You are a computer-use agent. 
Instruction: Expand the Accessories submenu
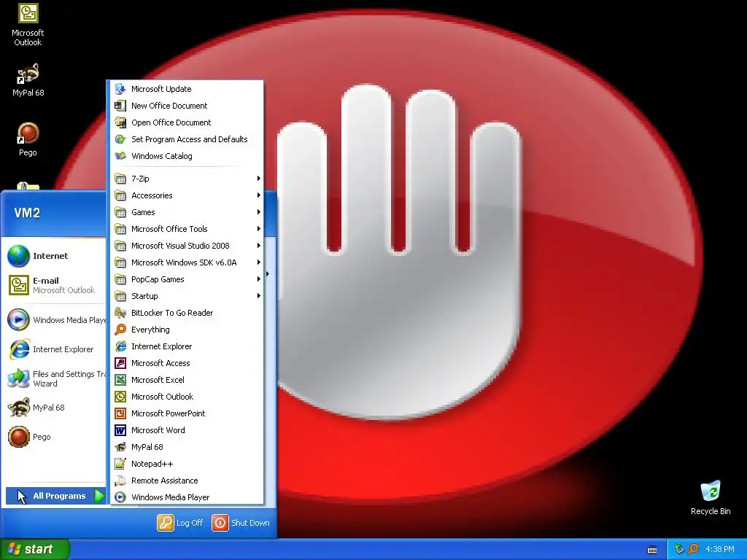(x=187, y=195)
